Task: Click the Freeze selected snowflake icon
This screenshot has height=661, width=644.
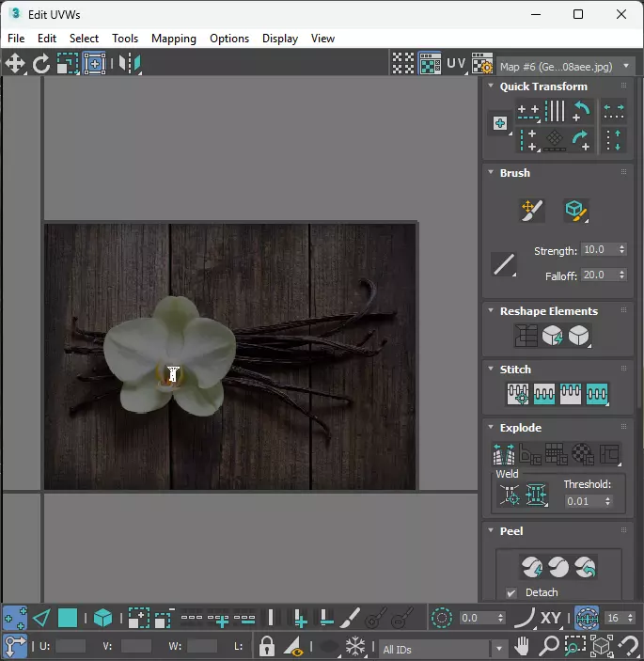Action: click(355, 647)
